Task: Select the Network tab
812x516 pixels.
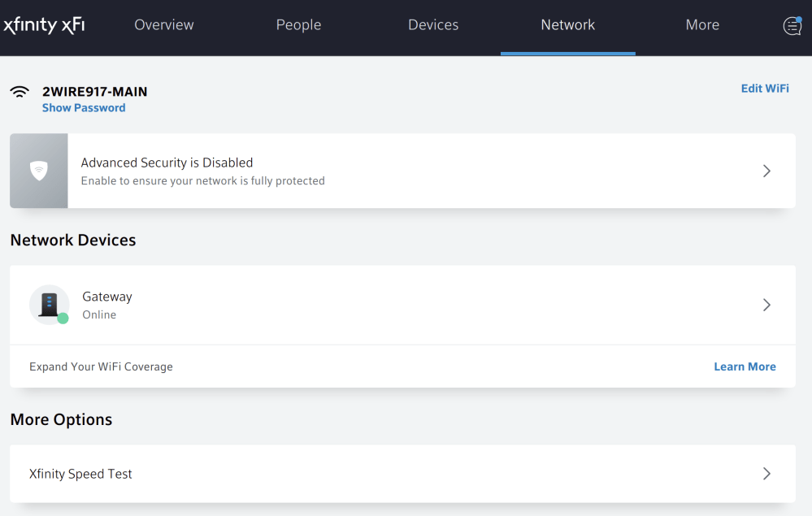Action: click(x=567, y=24)
